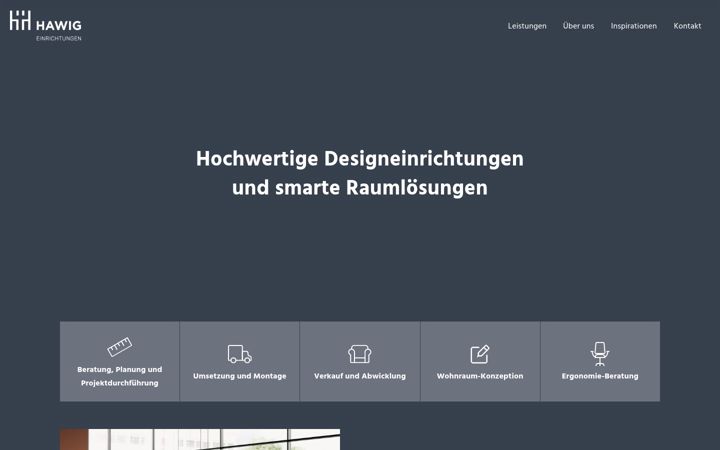The width and height of the screenshot is (720, 450).
Task: Click the HAWIG Einrichtungen logo
Action: point(45,26)
